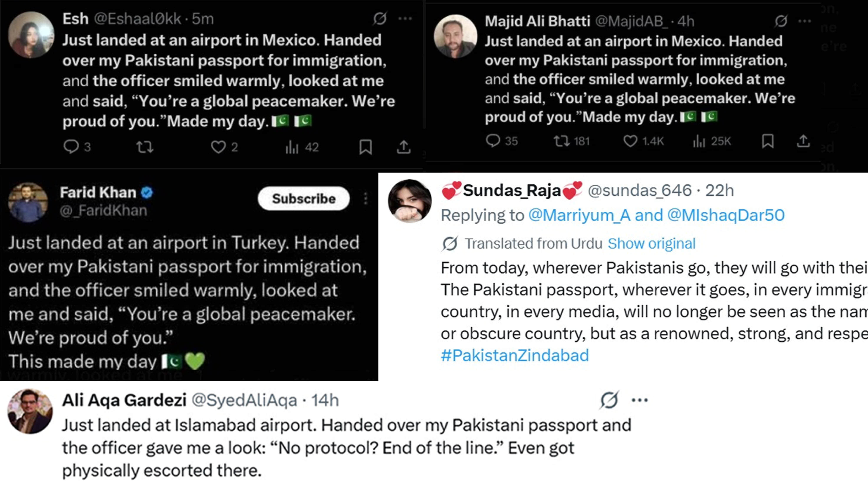The height and width of the screenshot is (488, 868).
Task: Open replies on Majid Ali Bhatti's tweet
Action: click(493, 141)
